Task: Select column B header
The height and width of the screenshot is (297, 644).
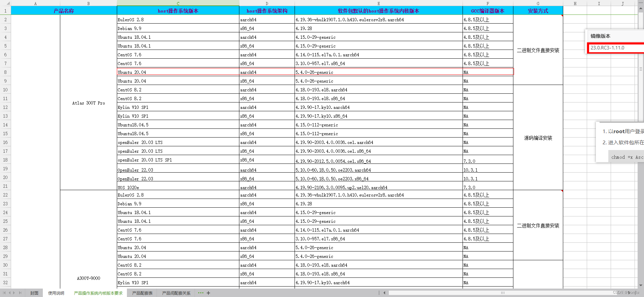Action: [x=89, y=3]
